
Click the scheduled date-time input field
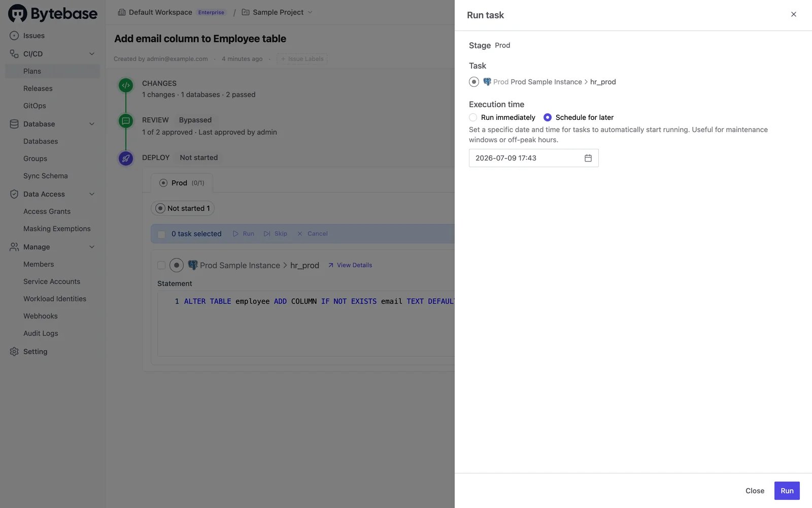coord(534,158)
